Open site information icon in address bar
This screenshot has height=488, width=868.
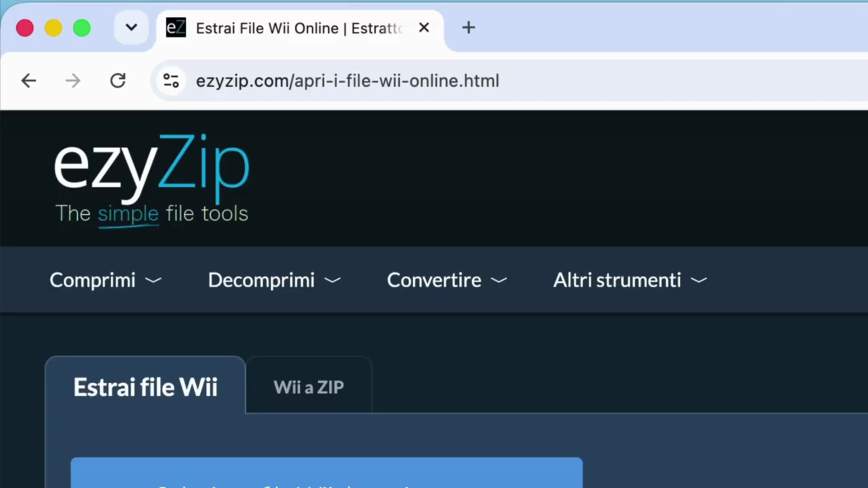(171, 81)
